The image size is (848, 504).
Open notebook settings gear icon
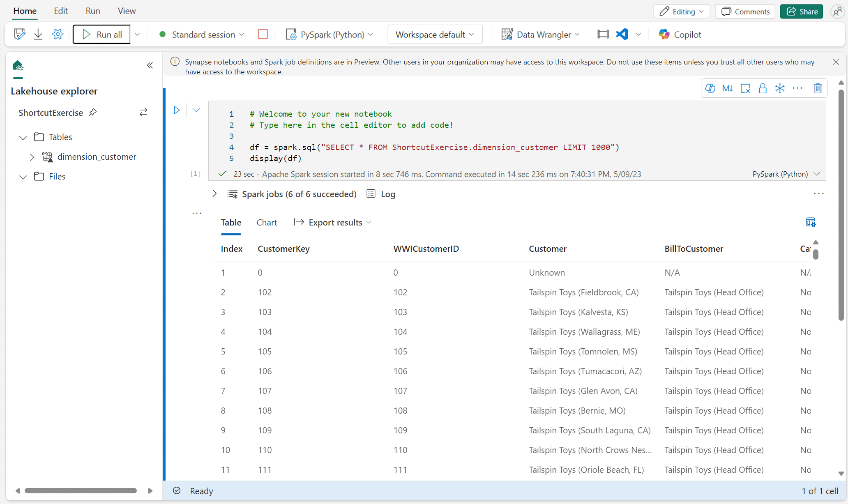click(58, 34)
